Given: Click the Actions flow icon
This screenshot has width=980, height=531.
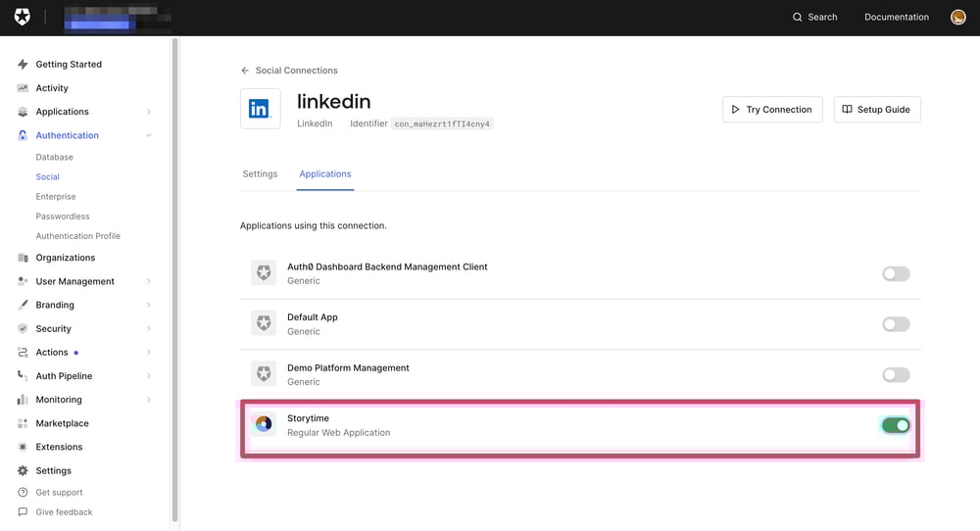Looking at the screenshot, I should [x=23, y=353].
